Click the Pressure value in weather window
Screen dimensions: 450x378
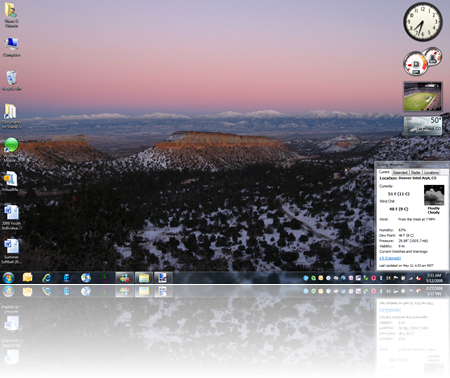(413, 241)
